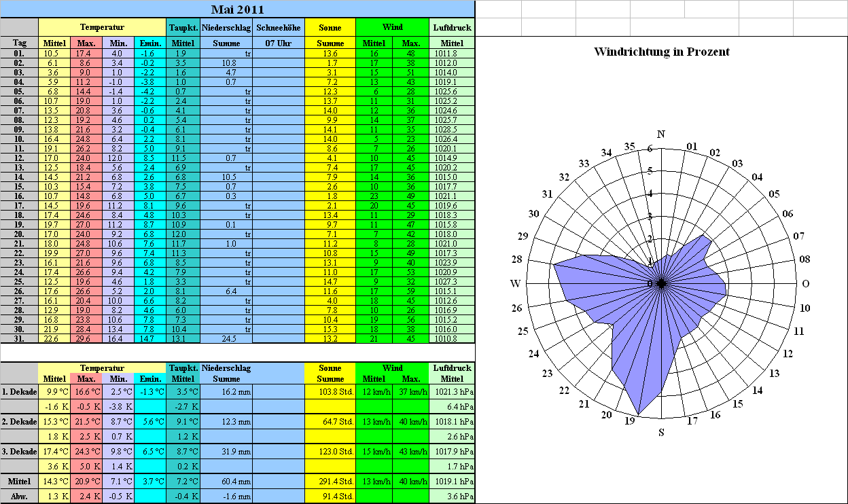848x504 pixels.
Task: Select Niederschlag value 24.5 for day 31
Action: click(x=226, y=338)
